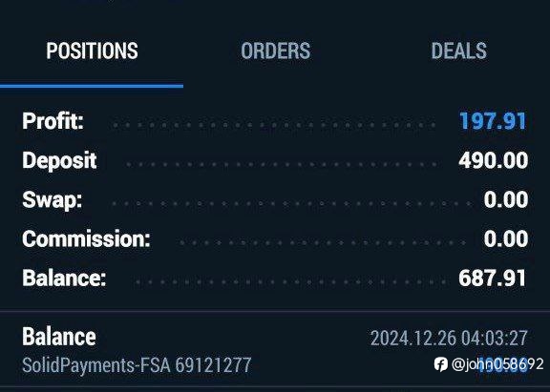Click the Commission label
The height and width of the screenshot is (392, 550).
(86, 238)
